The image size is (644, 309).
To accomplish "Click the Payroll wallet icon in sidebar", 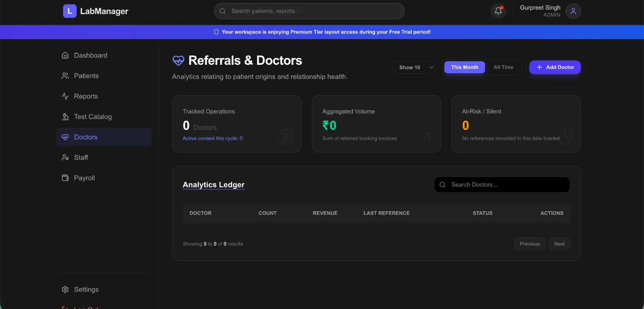I will pos(65,178).
